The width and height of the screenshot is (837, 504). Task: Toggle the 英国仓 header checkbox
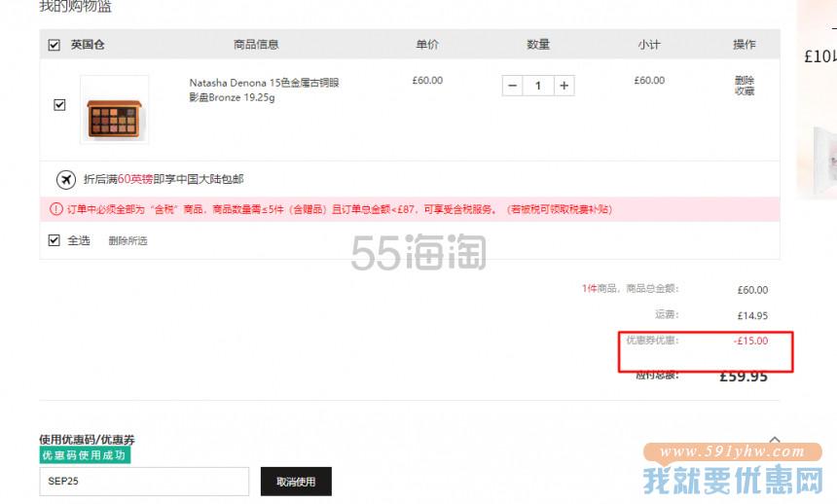pos(54,45)
